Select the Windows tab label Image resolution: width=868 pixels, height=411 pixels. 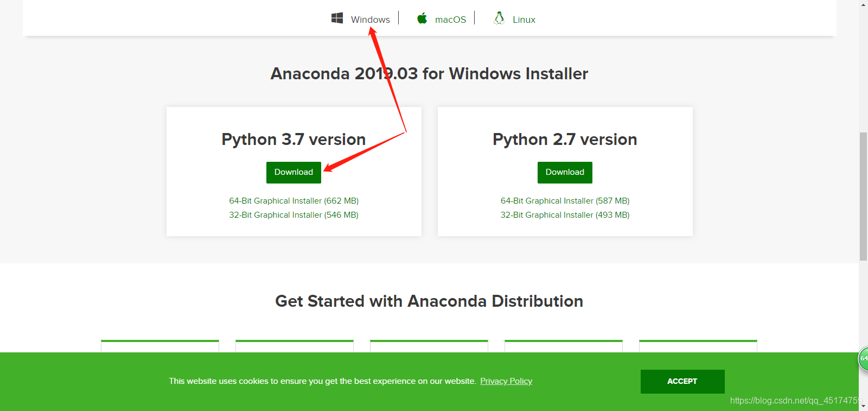pyautogui.click(x=371, y=20)
